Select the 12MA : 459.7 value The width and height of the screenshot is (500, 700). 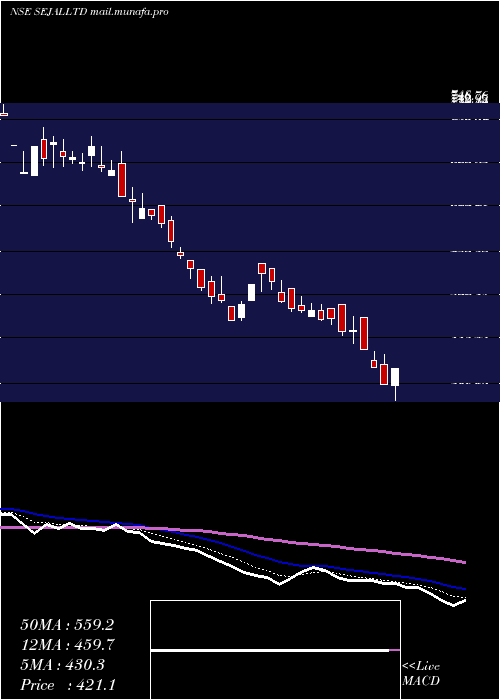point(67,645)
